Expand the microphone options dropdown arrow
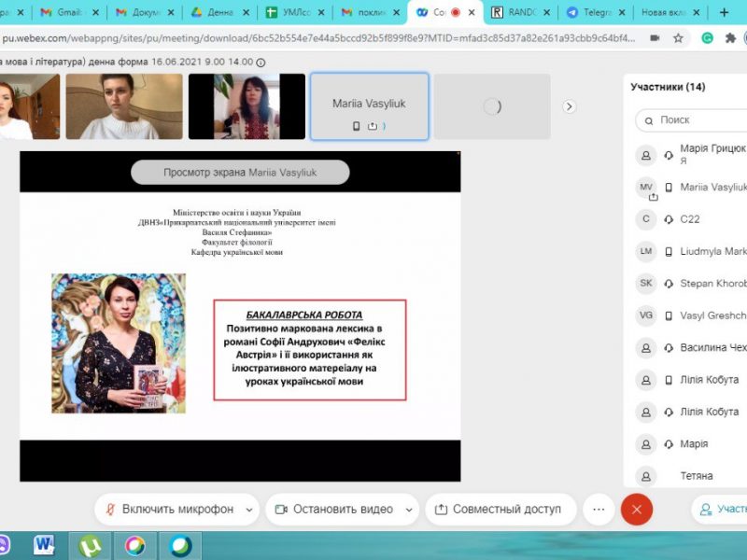 (x=248, y=510)
